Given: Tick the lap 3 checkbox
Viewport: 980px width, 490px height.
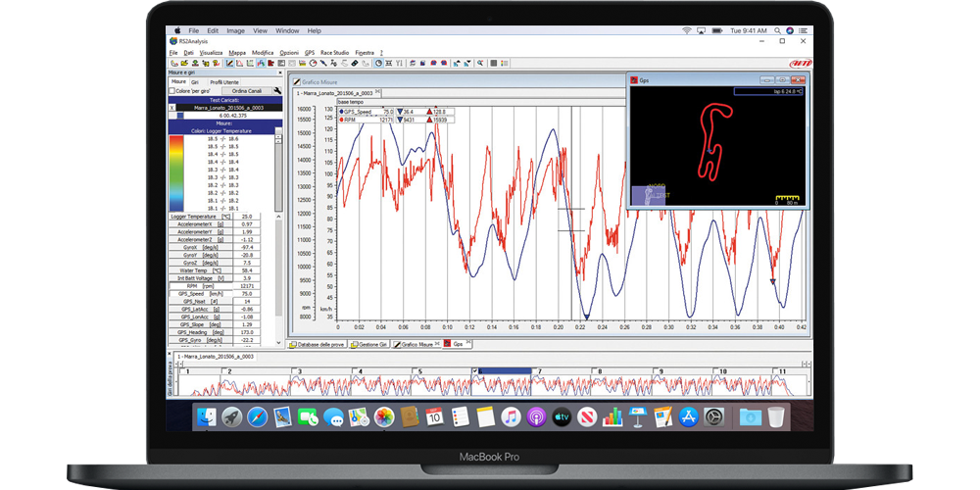Looking at the screenshot, I should coord(294,370).
